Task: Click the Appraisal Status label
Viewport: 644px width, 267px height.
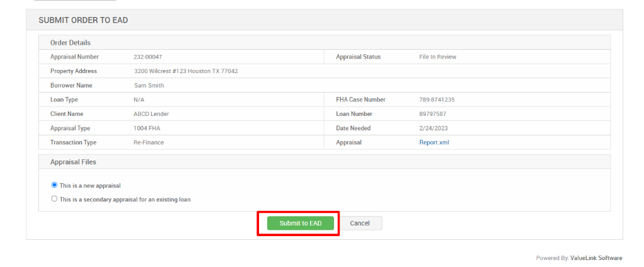Action: click(358, 57)
